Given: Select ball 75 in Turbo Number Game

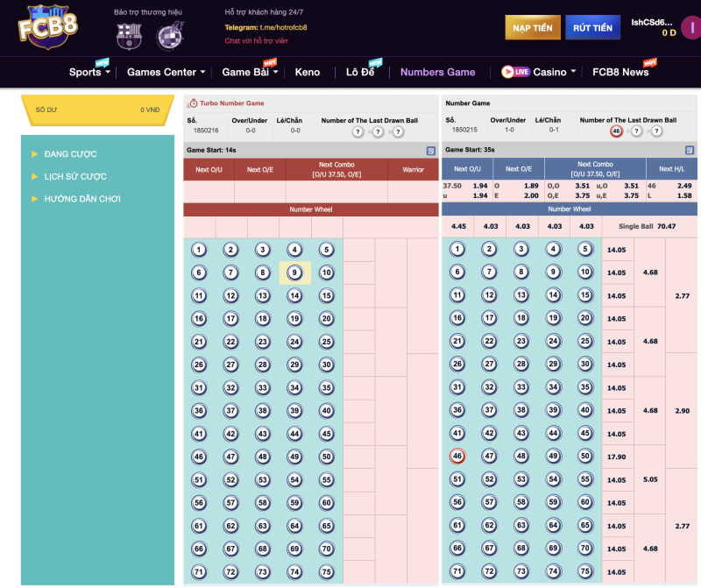Looking at the screenshot, I should pyautogui.click(x=327, y=572).
